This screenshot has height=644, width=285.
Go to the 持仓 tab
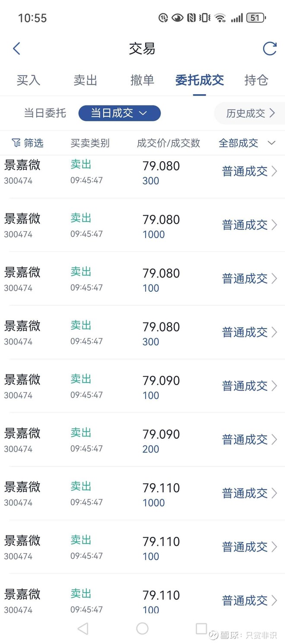click(x=256, y=80)
